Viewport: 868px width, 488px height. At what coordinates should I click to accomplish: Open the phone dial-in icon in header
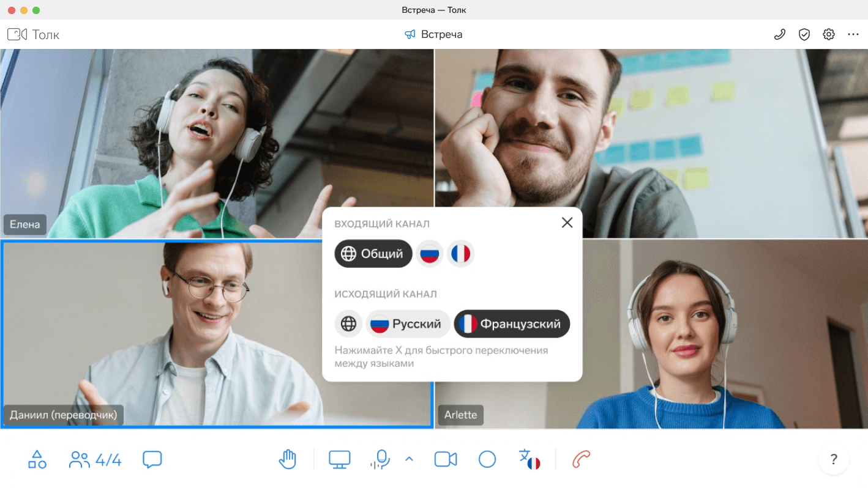click(779, 35)
